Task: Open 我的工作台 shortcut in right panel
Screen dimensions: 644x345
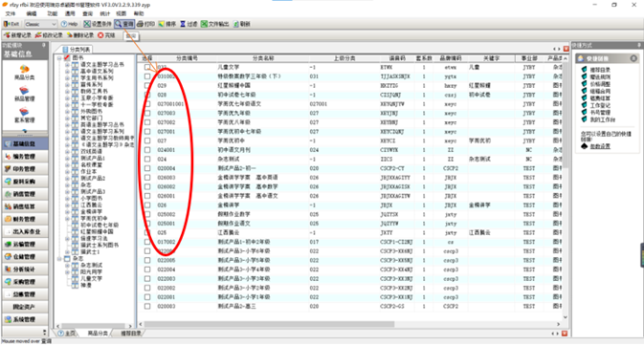Action: [x=598, y=119]
